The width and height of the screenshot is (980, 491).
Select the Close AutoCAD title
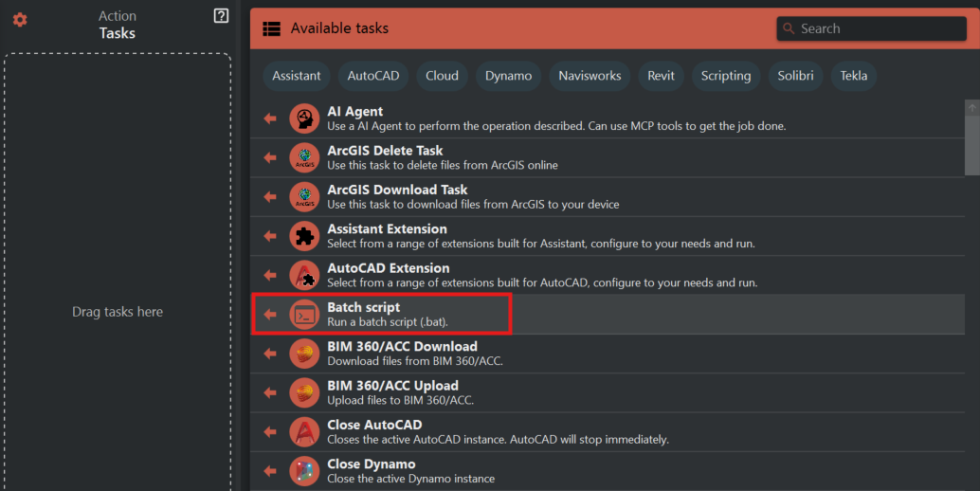pos(375,425)
